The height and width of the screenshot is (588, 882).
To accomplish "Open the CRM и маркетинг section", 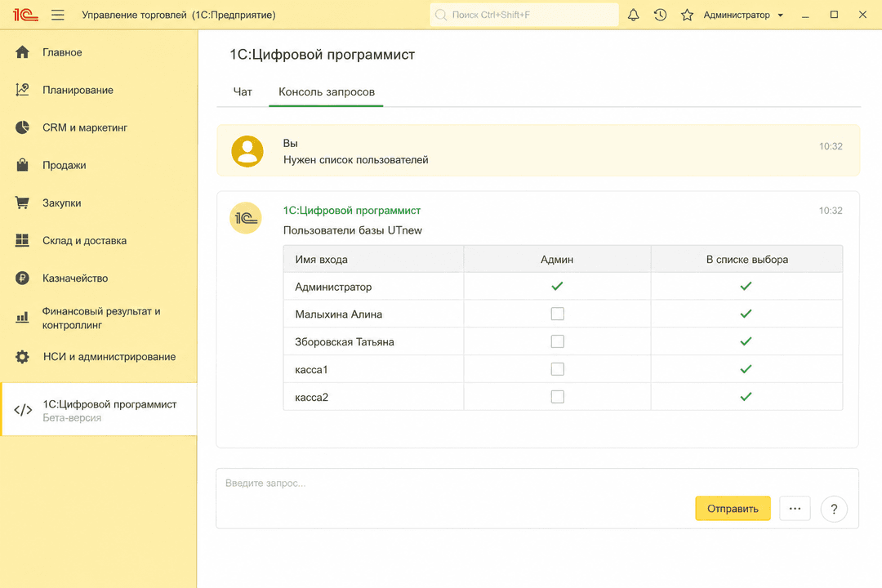I will tap(85, 127).
